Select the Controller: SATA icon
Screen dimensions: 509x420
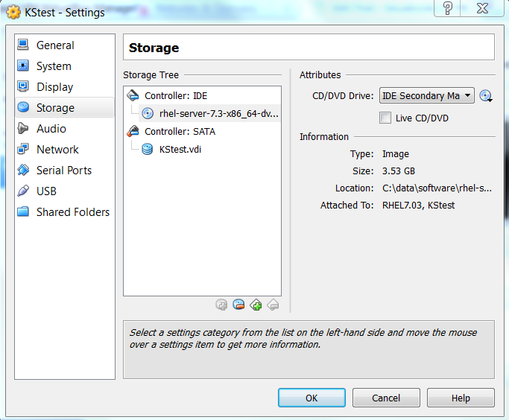pyautogui.click(x=133, y=131)
